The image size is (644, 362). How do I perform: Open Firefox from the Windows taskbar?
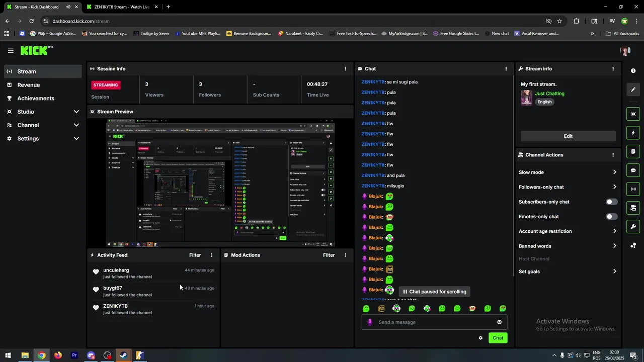(58, 355)
